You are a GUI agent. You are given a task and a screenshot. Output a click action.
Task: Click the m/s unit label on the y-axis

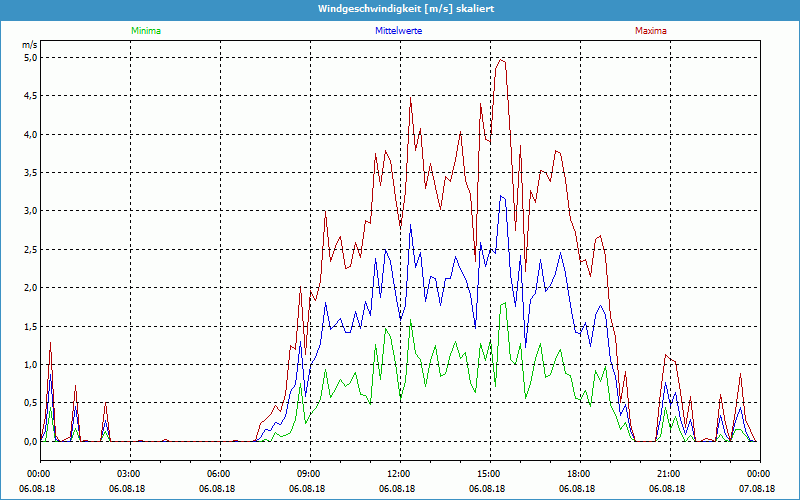29,45
